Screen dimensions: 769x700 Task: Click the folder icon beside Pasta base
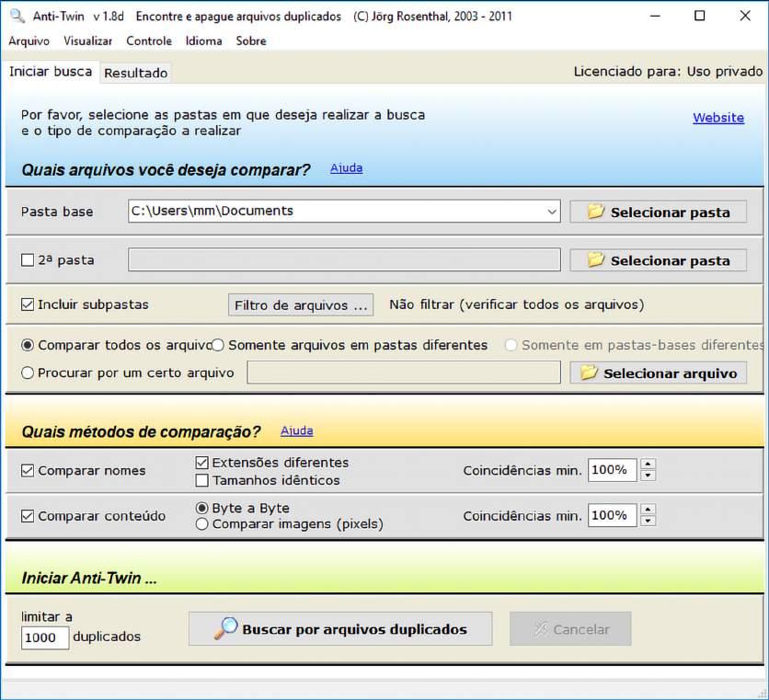[595, 212]
